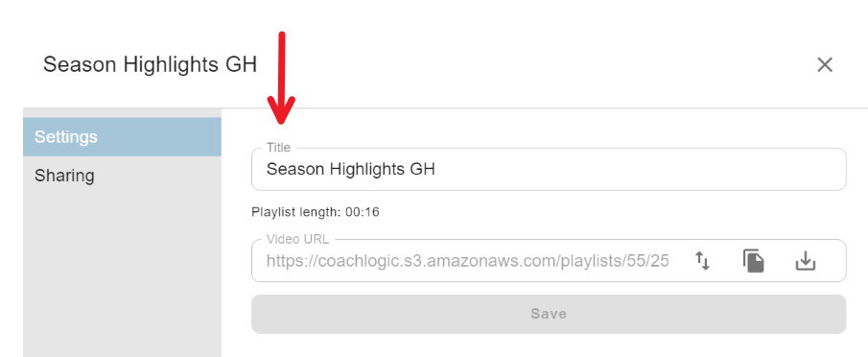Click the small Title field label

(x=278, y=148)
